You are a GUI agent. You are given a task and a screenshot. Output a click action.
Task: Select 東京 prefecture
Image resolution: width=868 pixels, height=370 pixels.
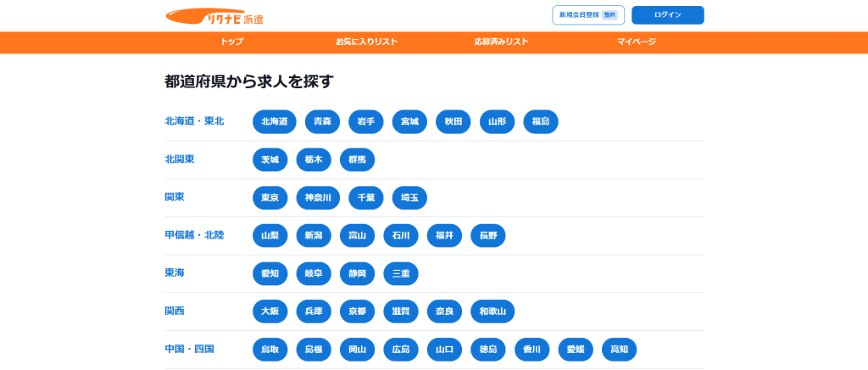270,198
